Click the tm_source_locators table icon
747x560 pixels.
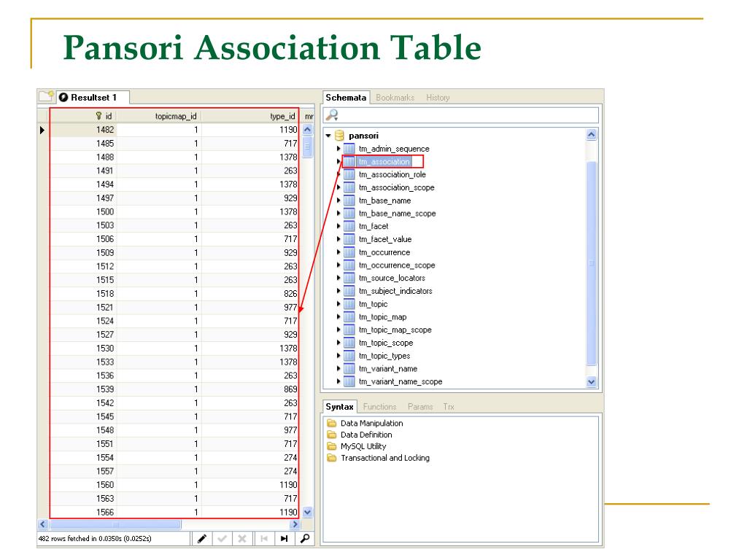tap(349, 278)
